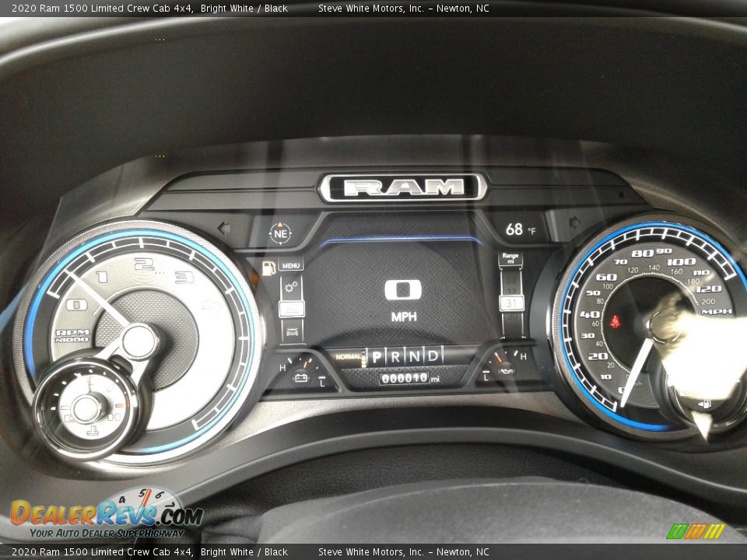Click the fuel pump indicator icon

pyautogui.click(x=268, y=268)
